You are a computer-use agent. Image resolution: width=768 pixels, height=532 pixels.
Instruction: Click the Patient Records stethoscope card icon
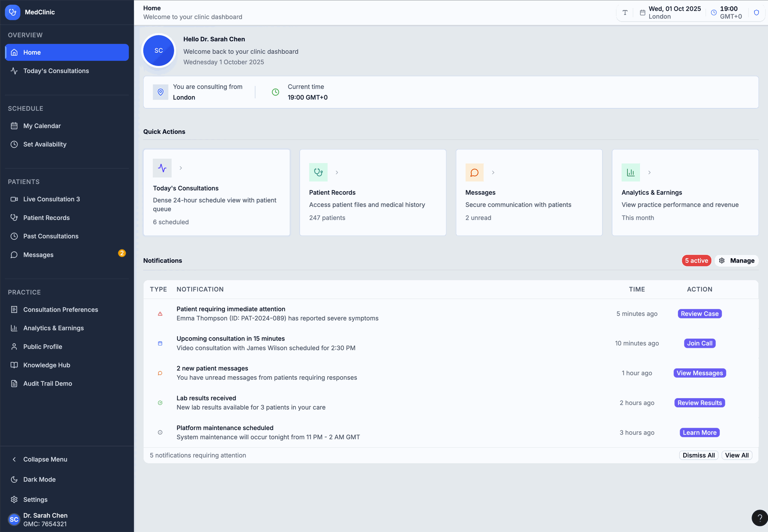pos(318,172)
